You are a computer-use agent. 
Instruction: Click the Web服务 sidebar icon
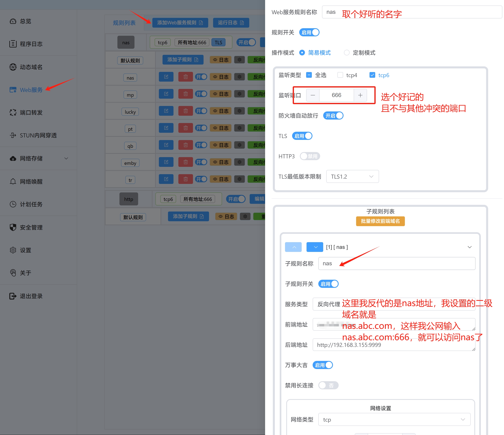click(x=13, y=90)
